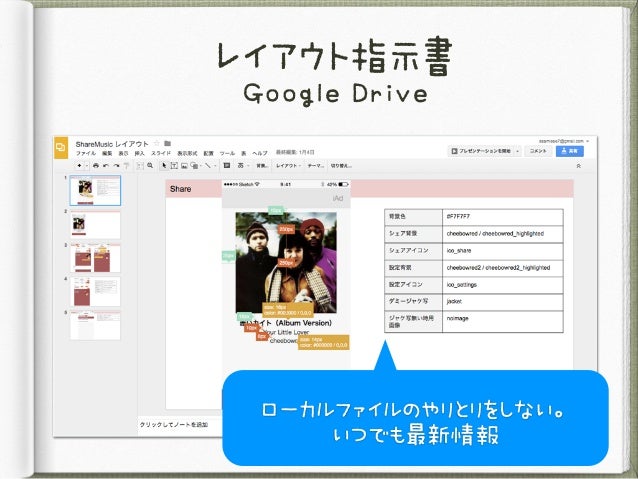
Task: Open the スライド menu
Action: (161, 153)
